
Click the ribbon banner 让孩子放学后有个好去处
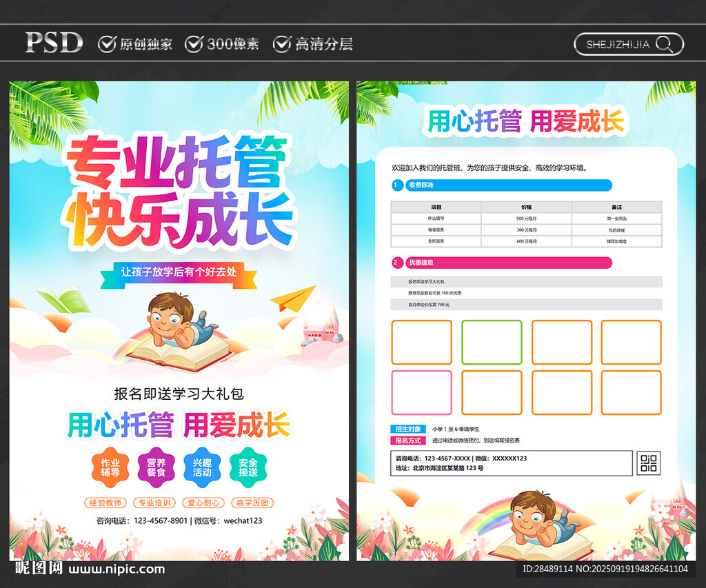click(x=179, y=274)
